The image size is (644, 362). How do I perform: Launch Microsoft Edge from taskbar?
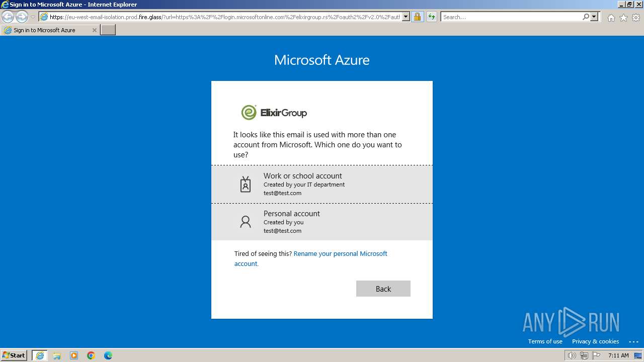(x=108, y=355)
